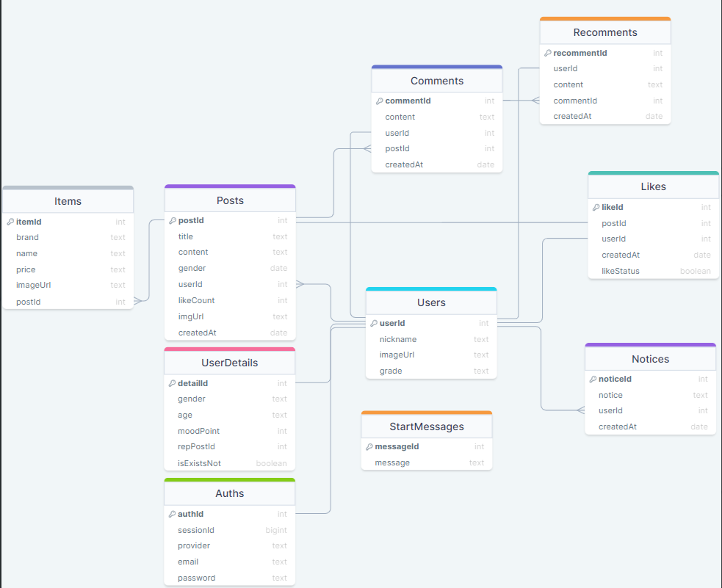This screenshot has width=722, height=588.
Task: Click the key icon beside itemId
Action: coord(10,222)
